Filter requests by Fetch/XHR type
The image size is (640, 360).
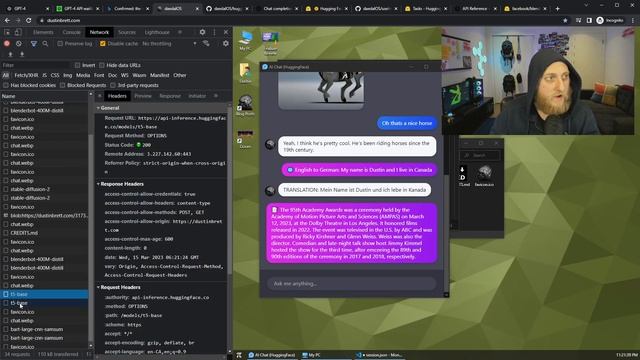(26, 76)
